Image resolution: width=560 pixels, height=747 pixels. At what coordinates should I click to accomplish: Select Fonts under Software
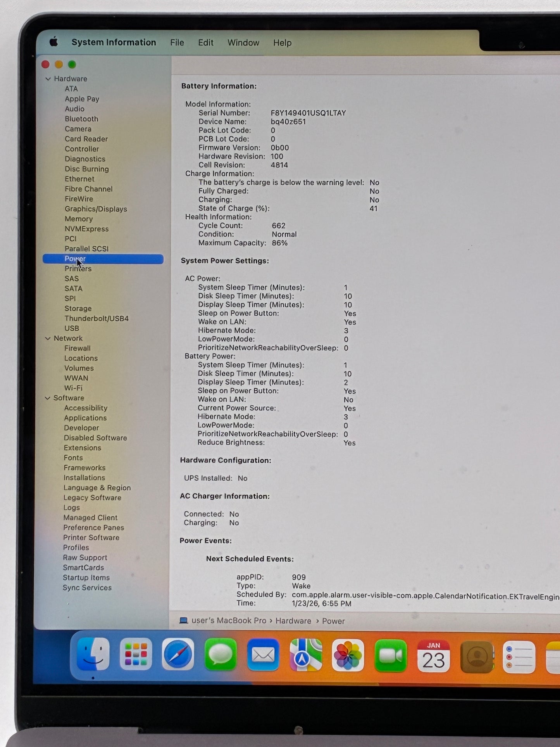coord(73,458)
